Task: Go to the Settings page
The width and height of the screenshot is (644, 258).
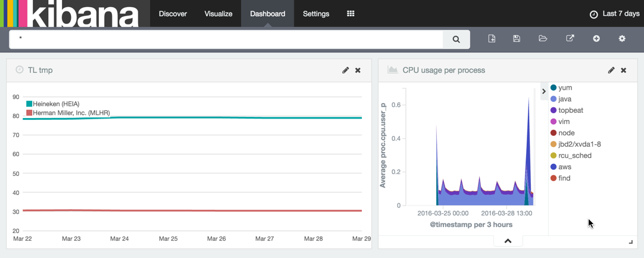Action: (315, 14)
